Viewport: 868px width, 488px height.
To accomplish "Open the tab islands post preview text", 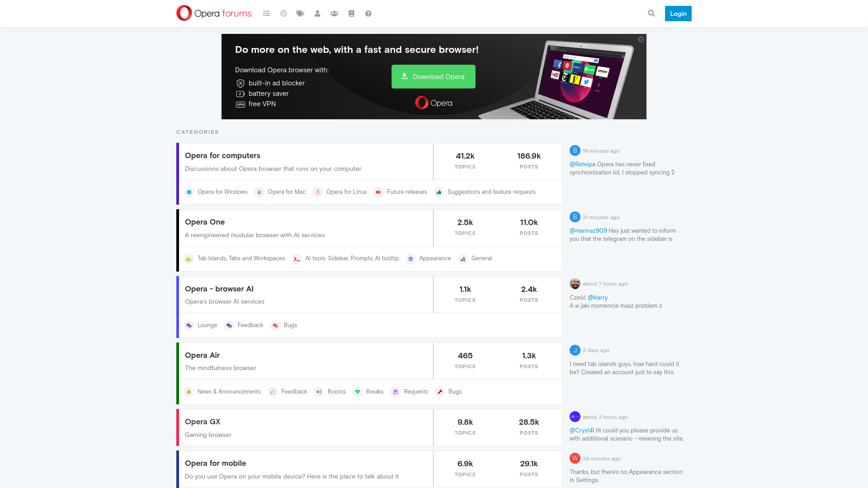I will coord(624,368).
